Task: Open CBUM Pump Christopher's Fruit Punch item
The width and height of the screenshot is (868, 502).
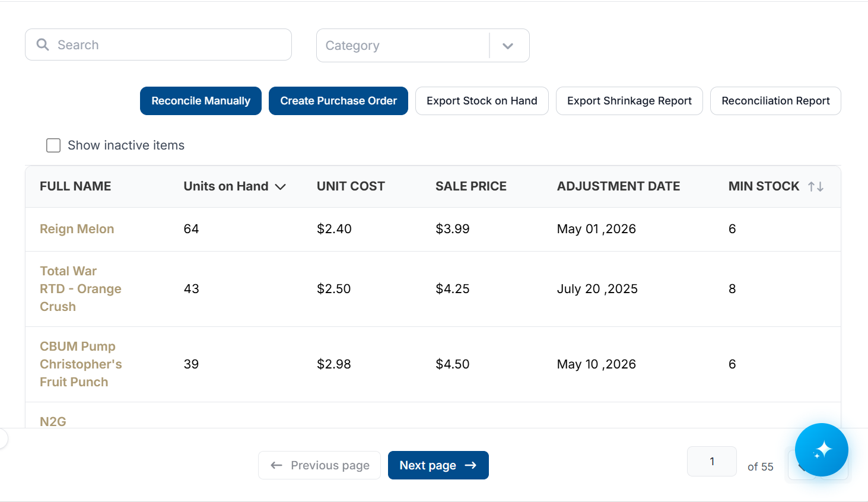Action: click(x=81, y=364)
